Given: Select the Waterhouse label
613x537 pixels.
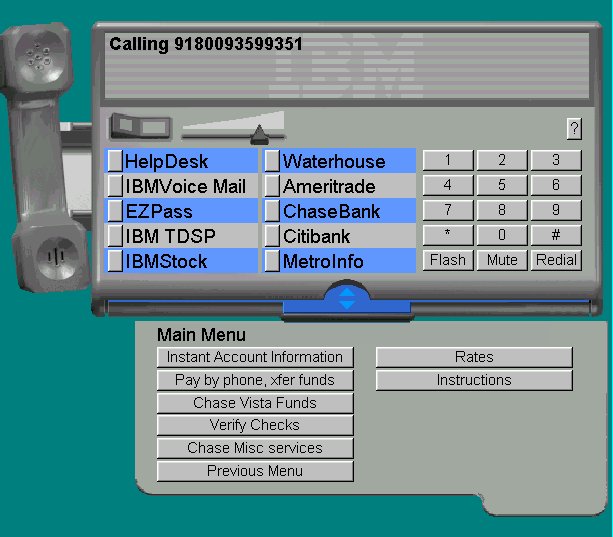Looking at the screenshot, I should point(334,161).
